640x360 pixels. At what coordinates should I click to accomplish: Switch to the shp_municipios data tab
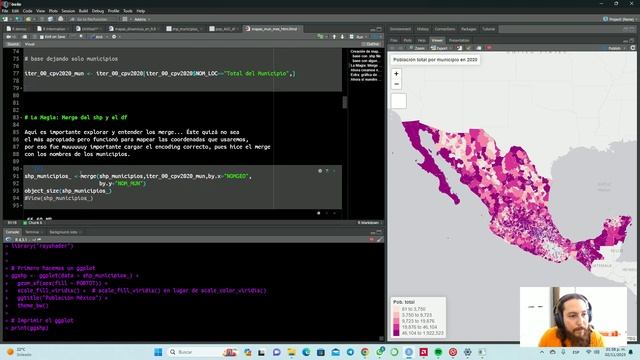pos(184,29)
